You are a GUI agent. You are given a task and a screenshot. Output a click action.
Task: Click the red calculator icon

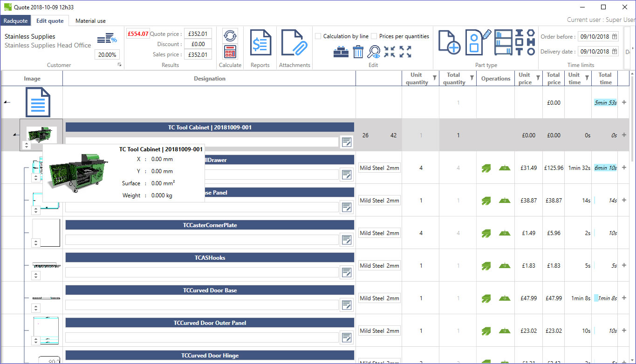tap(230, 51)
